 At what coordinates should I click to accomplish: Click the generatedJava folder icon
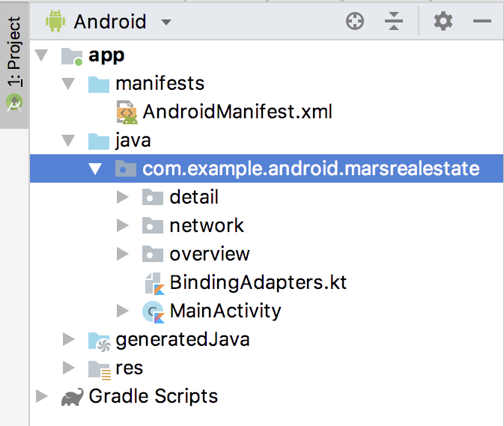point(99,340)
